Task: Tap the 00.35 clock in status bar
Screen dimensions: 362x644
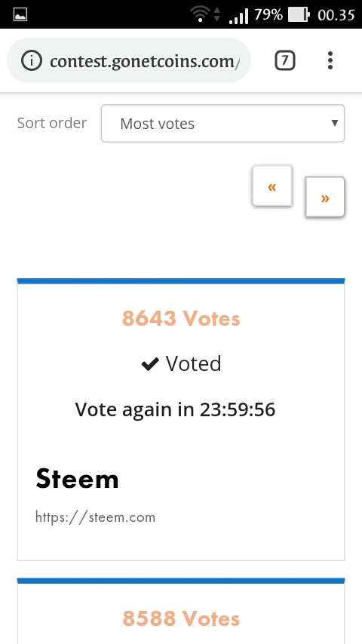Action: (336, 15)
